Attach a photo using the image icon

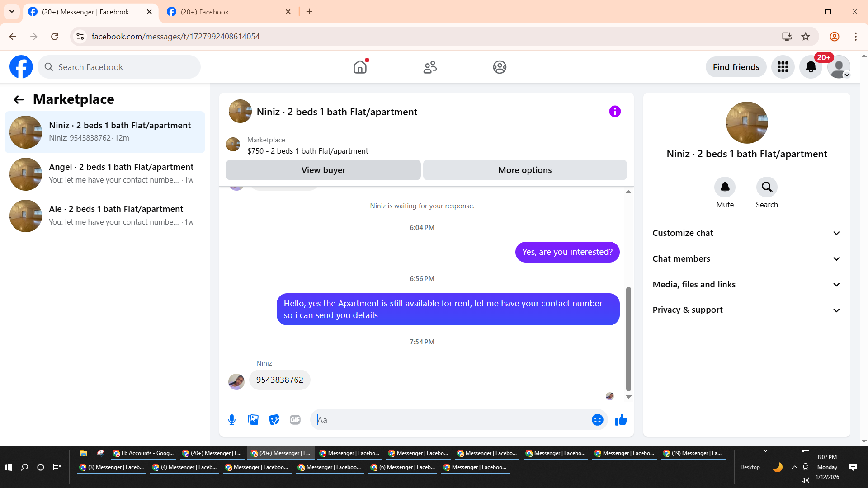coord(253,420)
